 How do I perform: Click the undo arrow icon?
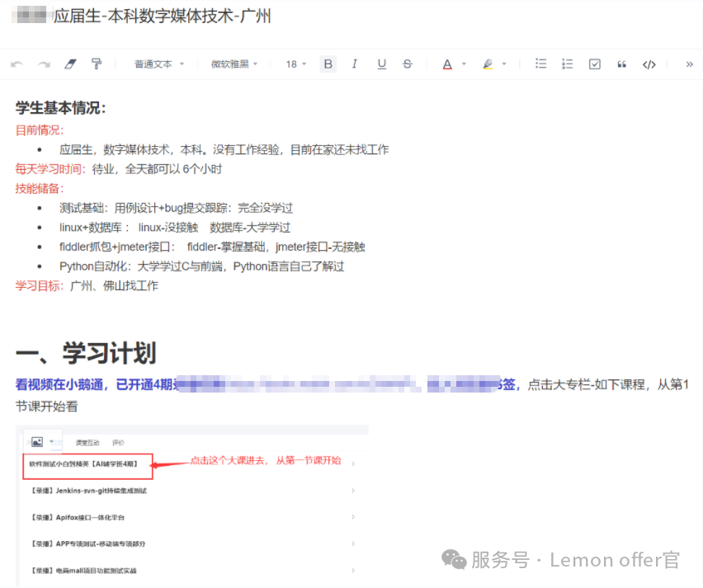point(17,64)
